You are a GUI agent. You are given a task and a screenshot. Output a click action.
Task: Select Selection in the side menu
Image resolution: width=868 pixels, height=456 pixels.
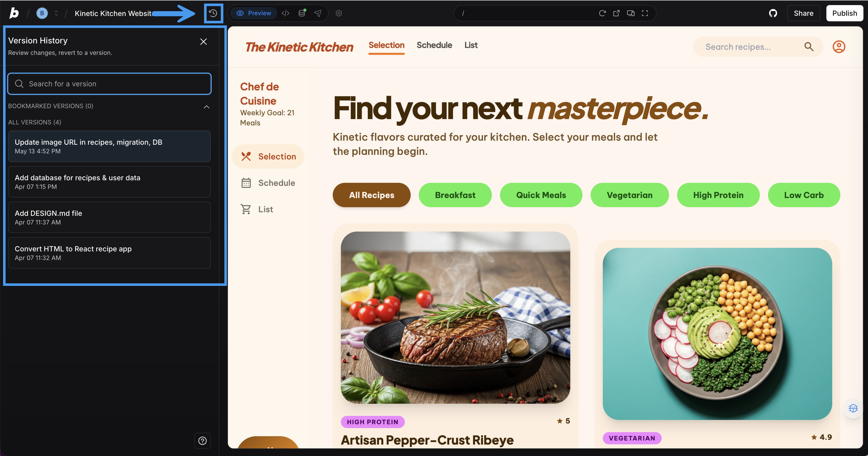tap(268, 156)
